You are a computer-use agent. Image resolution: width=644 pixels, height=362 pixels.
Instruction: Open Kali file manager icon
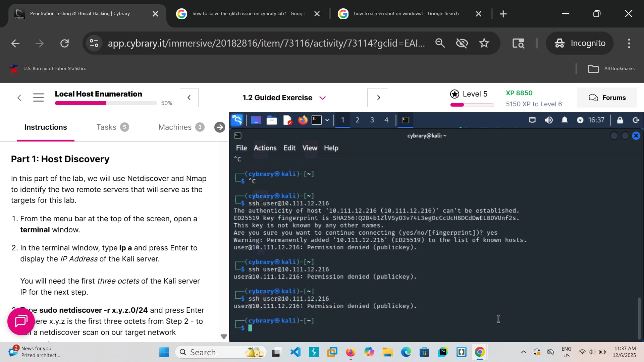pos(271,120)
